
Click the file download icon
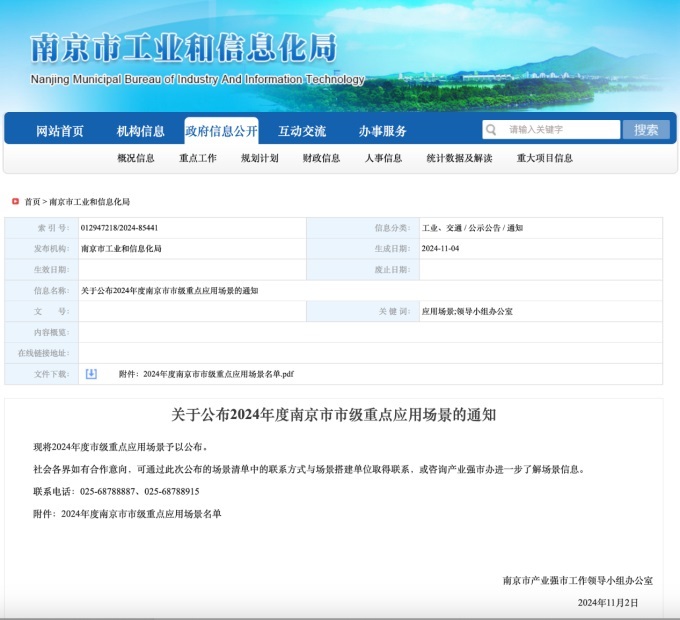point(91,374)
